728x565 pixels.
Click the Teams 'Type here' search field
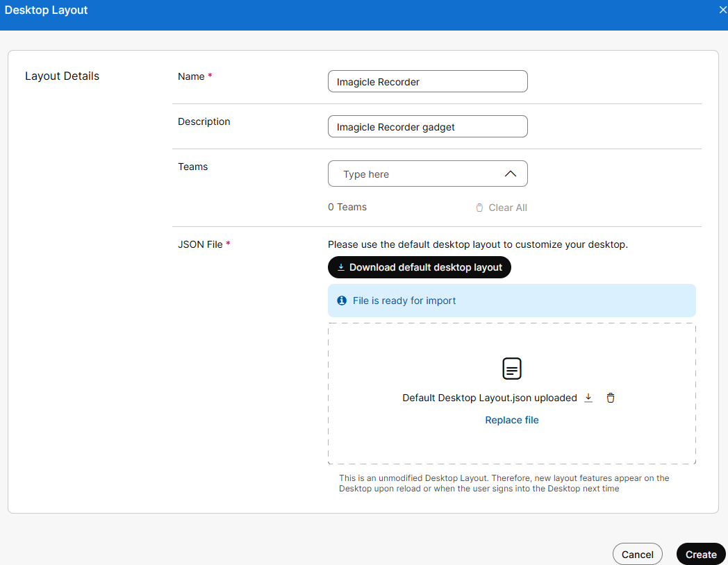417,174
